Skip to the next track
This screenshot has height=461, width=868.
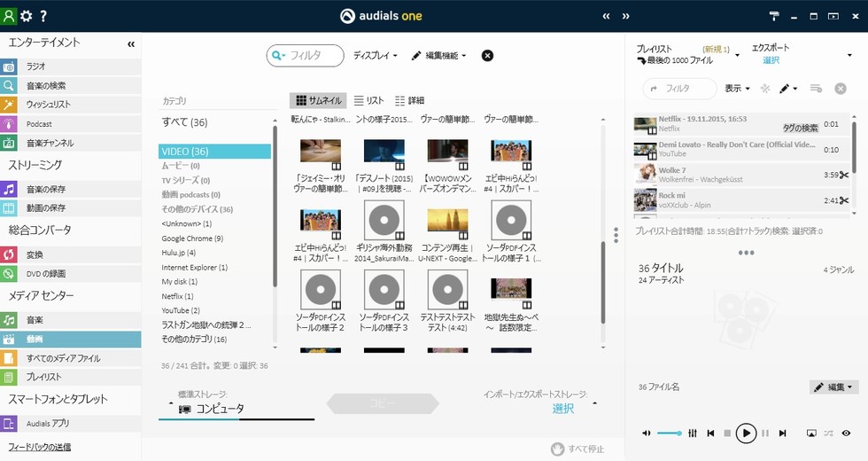point(782,434)
